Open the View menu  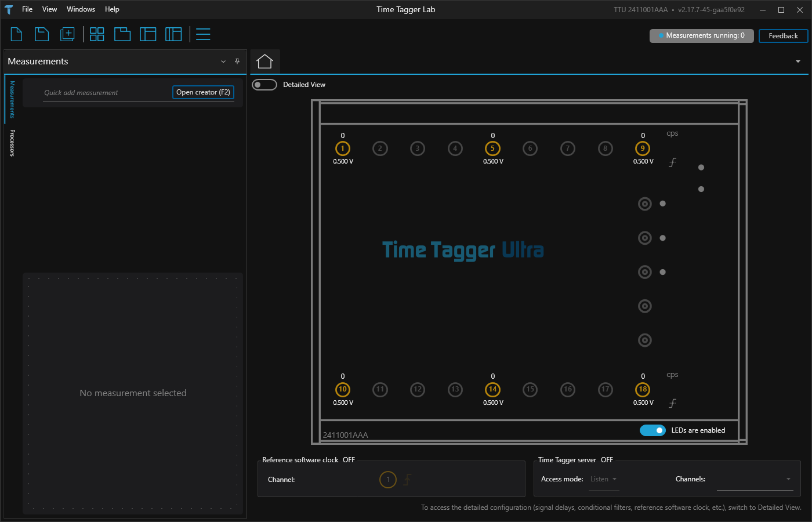50,9
